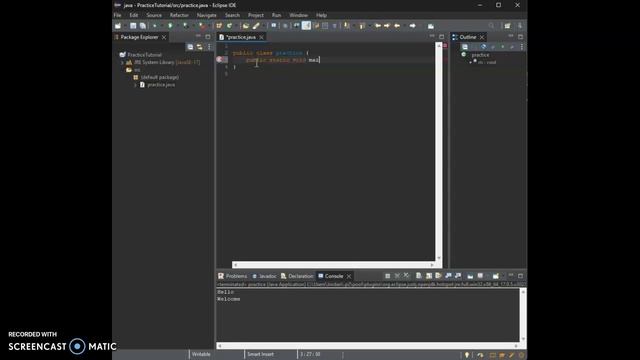Open the File menu
The height and width of the screenshot is (360, 640).
click(118, 15)
